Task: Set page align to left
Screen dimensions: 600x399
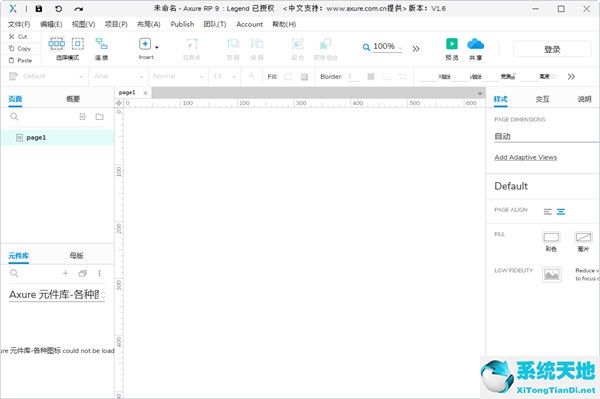Action: pos(548,212)
